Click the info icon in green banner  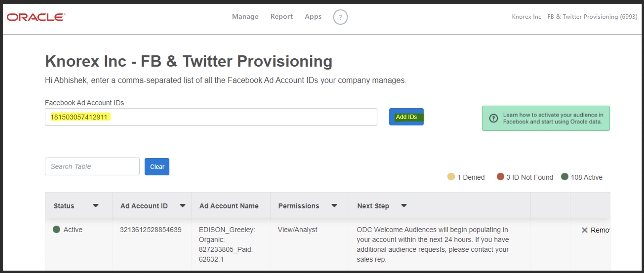[493, 118]
